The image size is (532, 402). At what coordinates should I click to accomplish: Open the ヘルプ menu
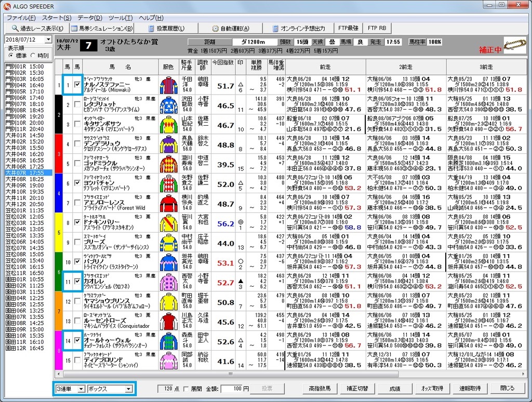coord(151,18)
